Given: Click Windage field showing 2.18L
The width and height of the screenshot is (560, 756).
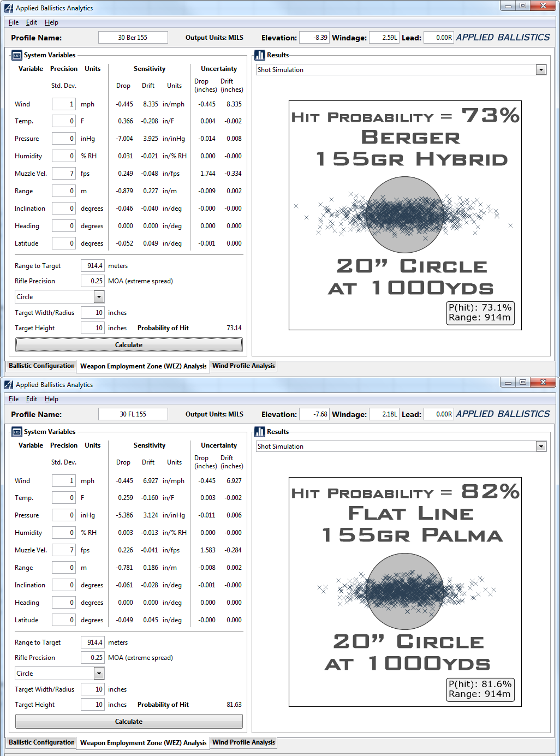Looking at the screenshot, I should pyautogui.click(x=384, y=414).
